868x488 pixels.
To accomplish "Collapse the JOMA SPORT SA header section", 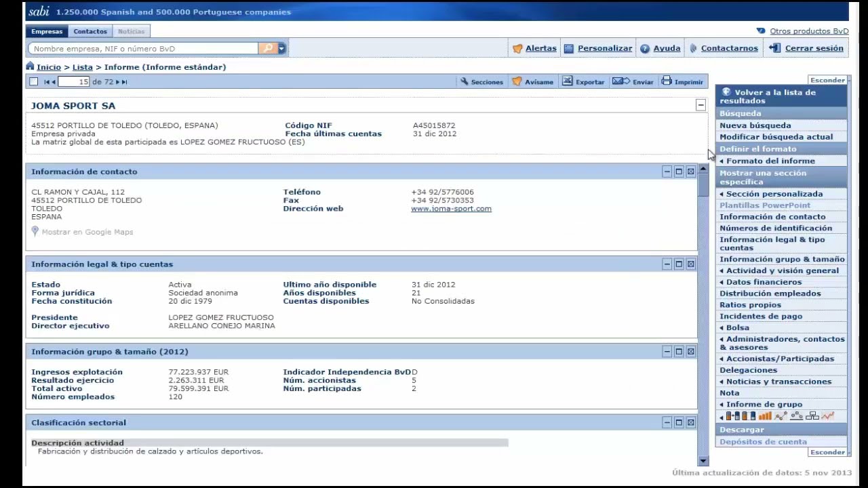I will click(701, 105).
